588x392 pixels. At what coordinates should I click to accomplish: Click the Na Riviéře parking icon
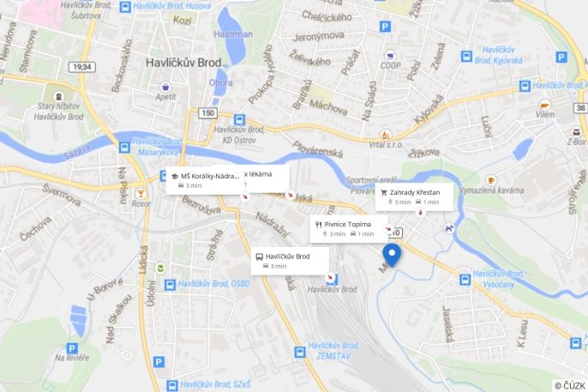pyautogui.click(x=72, y=348)
